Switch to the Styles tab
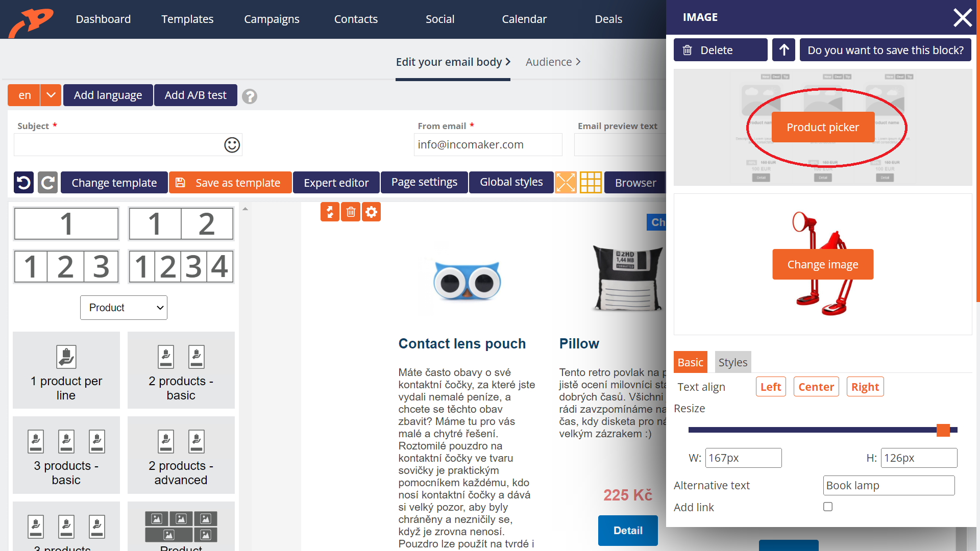 pos(732,361)
